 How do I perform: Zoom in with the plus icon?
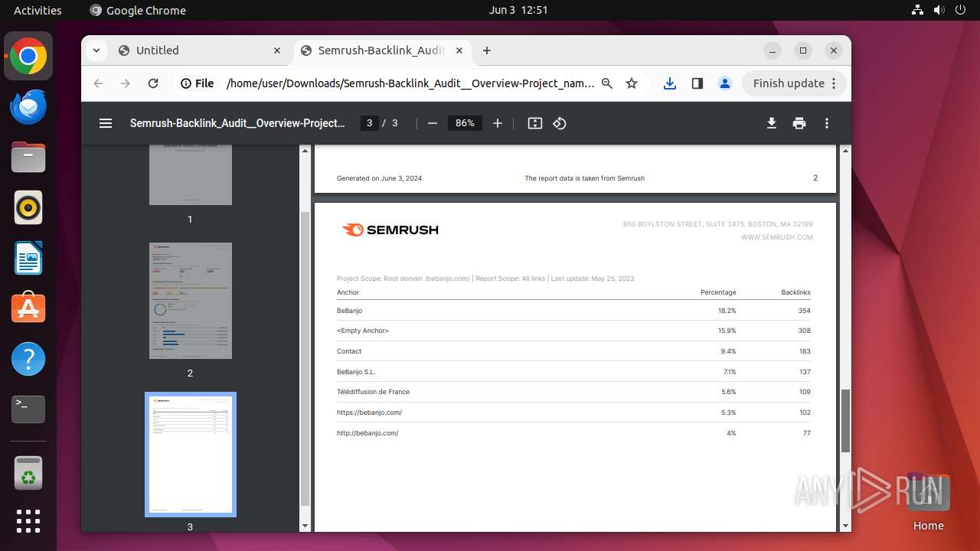coord(498,123)
